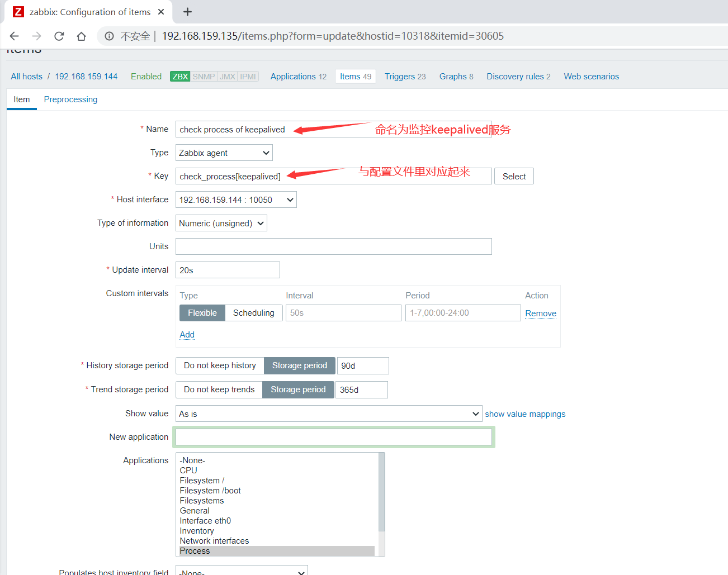The height and width of the screenshot is (575, 728).
Task: Select Inventory in Applications list
Action: pyautogui.click(x=277, y=531)
